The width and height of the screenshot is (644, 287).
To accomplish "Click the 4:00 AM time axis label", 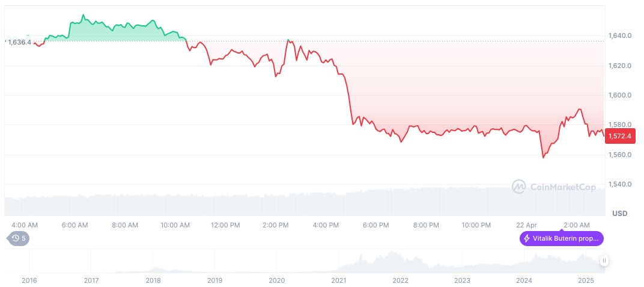I will 25,225.
